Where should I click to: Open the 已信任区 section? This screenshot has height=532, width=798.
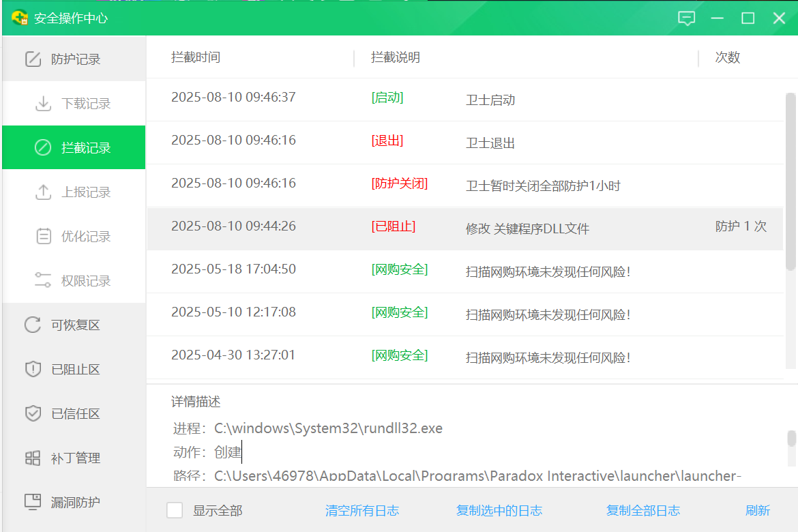tap(75, 413)
